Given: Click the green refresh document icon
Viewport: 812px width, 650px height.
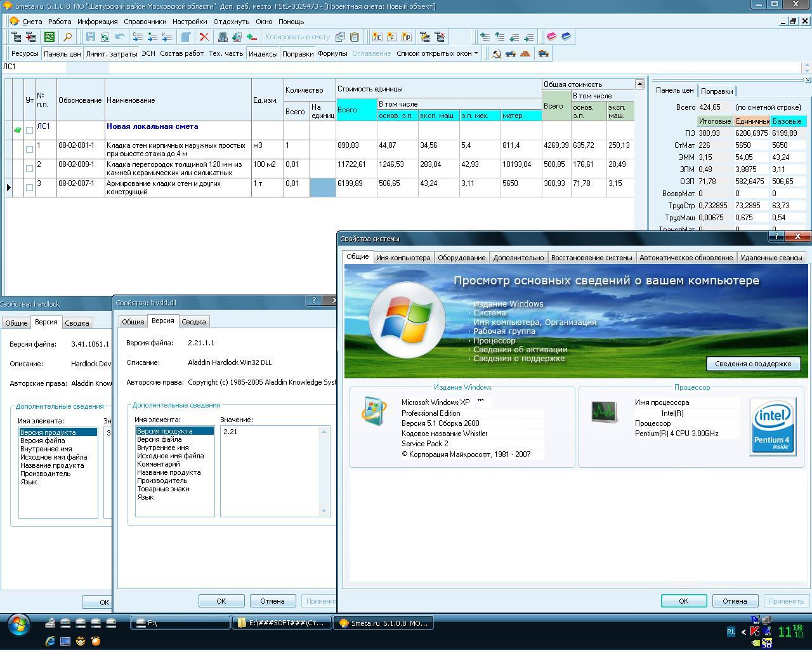Looking at the screenshot, I should point(105,37).
